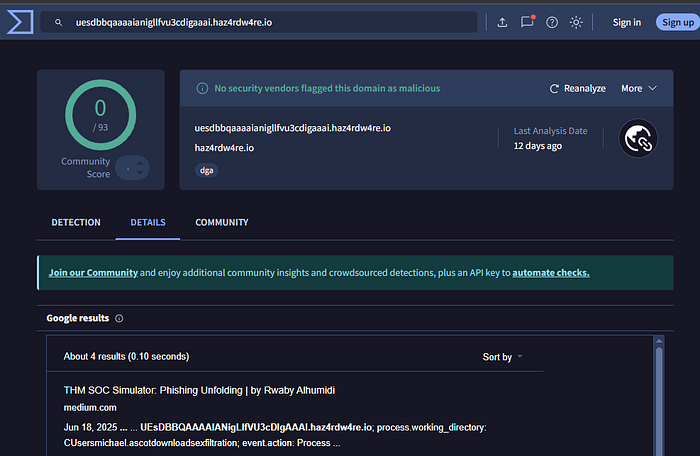Switch to the DETAILS tab
This screenshot has width=700, height=456.
(x=148, y=222)
